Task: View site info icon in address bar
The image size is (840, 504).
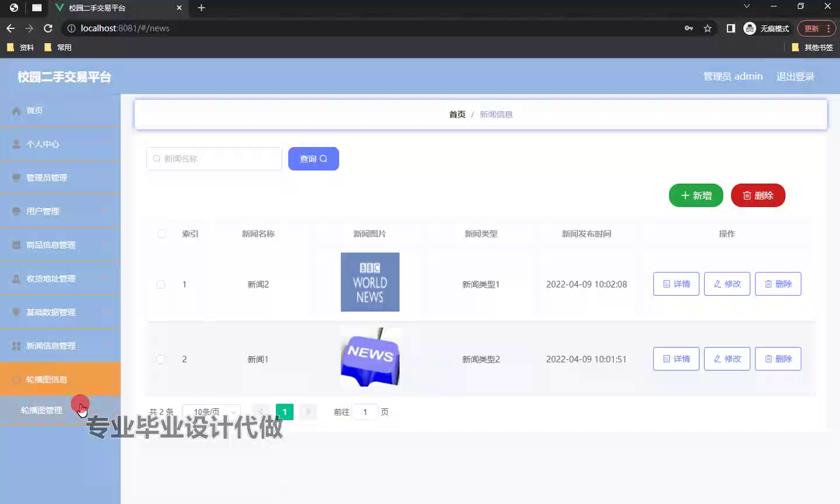Action: [71, 28]
